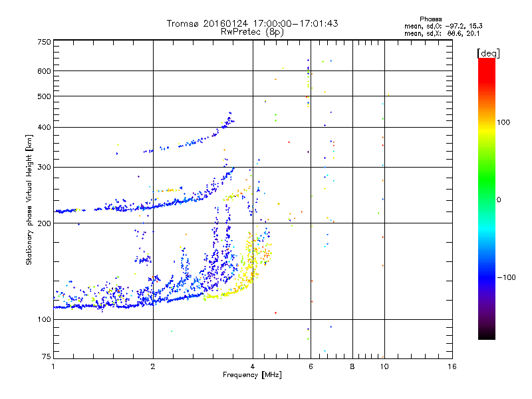This screenshot has height=399, width=532.
Task: Click the '750' height axis tick label
Action: (x=44, y=42)
